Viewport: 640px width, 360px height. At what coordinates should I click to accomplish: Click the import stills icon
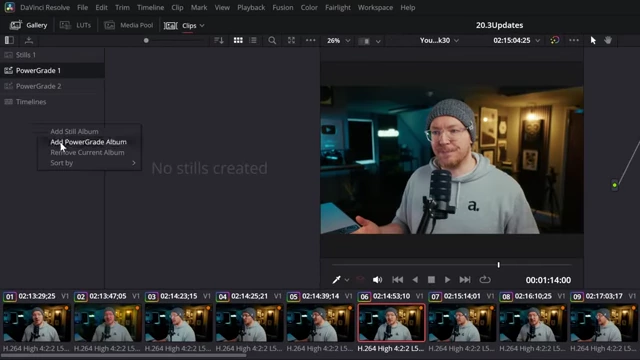(x=29, y=40)
